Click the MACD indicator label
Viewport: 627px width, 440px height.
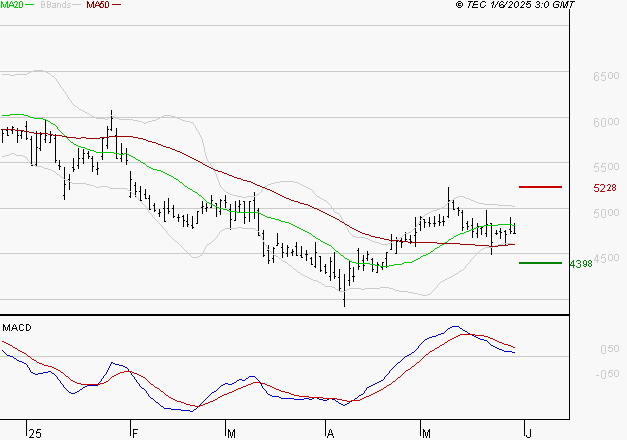click(17, 327)
